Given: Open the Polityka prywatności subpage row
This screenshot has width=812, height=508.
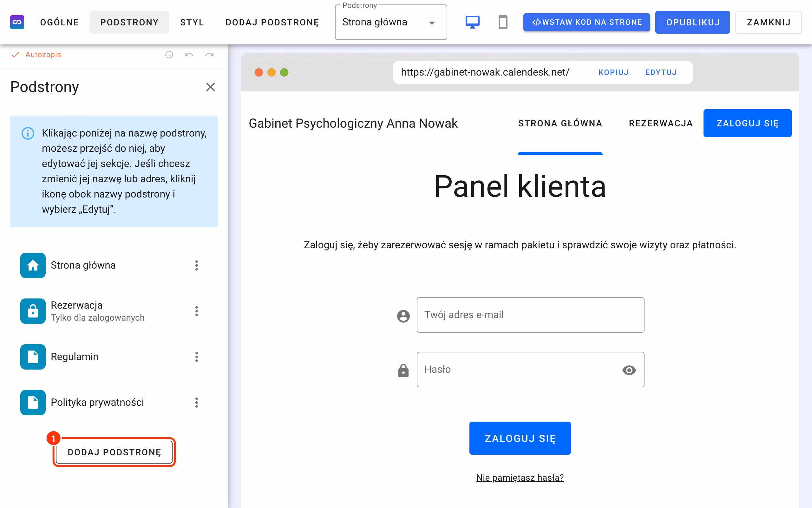Looking at the screenshot, I should tap(114, 403).
